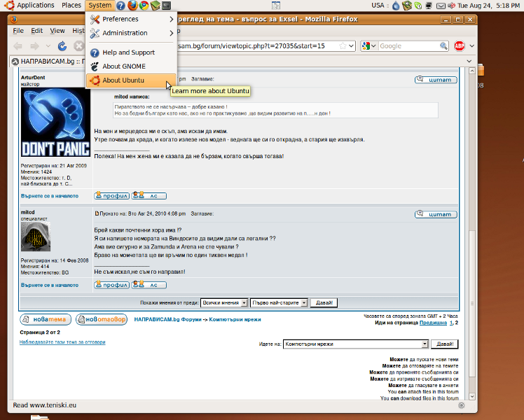Go to page 1 link
This screenshot has width=524, height=420.
click(x=451, y=323)
